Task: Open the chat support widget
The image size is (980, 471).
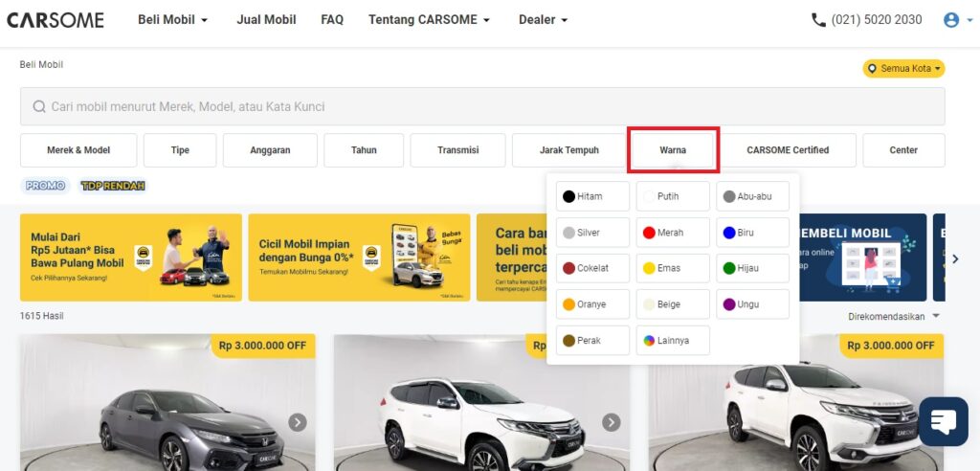Action: click(x=943, y=421)
